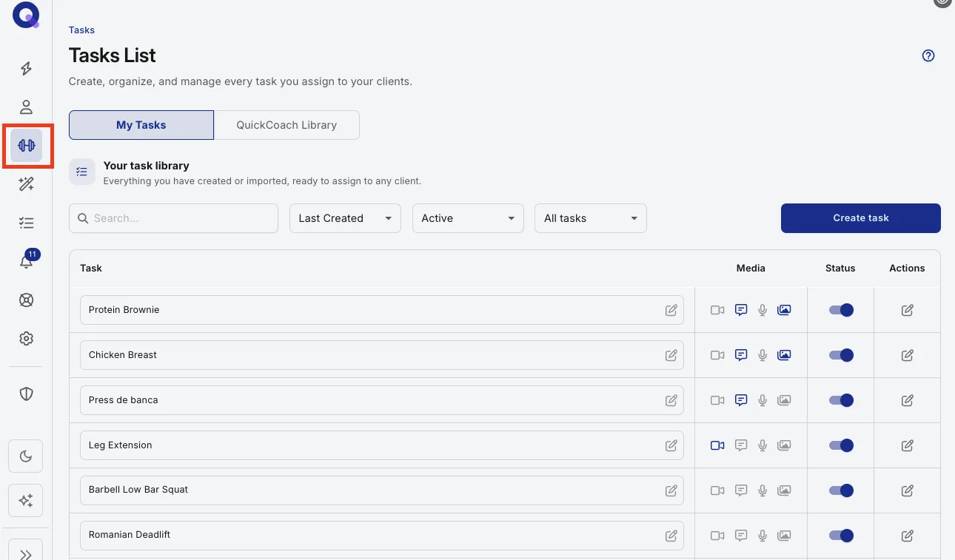Click the task library list icon
Image resolution: width=955 pixels, height=560 pixels.
(x=81, y=172)
